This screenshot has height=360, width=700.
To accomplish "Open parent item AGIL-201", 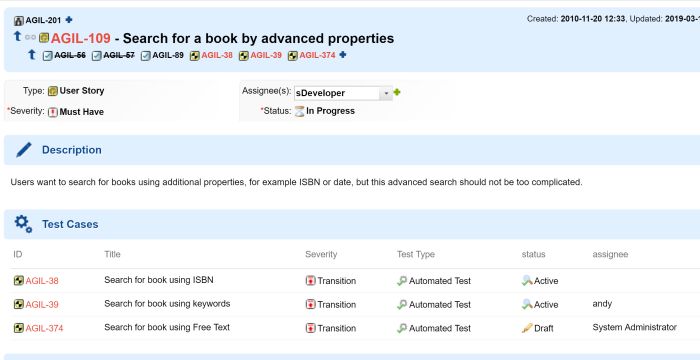I will (43, 20).
